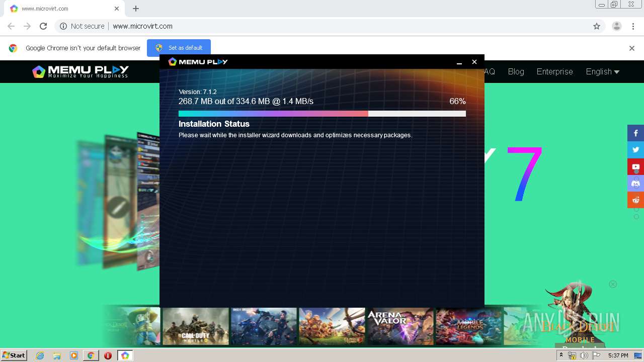
Task: Open Action Center flag icon
Action: pos(596,355)
